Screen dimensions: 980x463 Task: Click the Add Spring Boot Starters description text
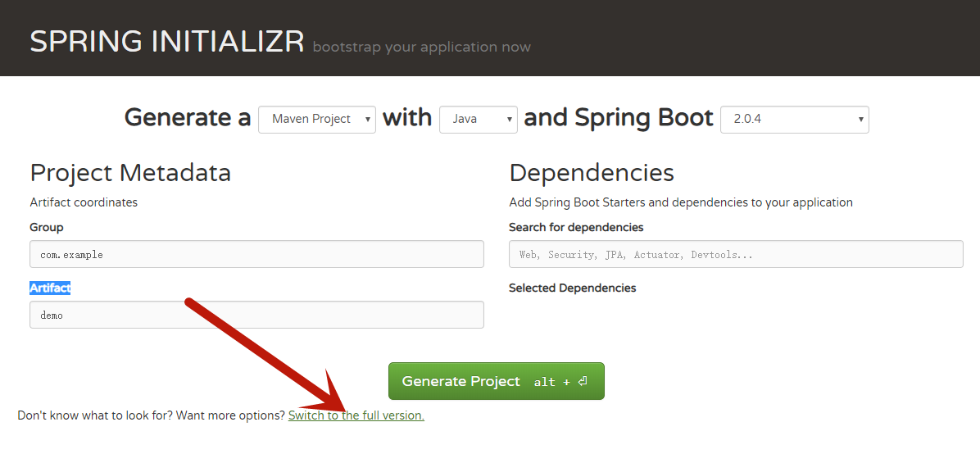681,202
